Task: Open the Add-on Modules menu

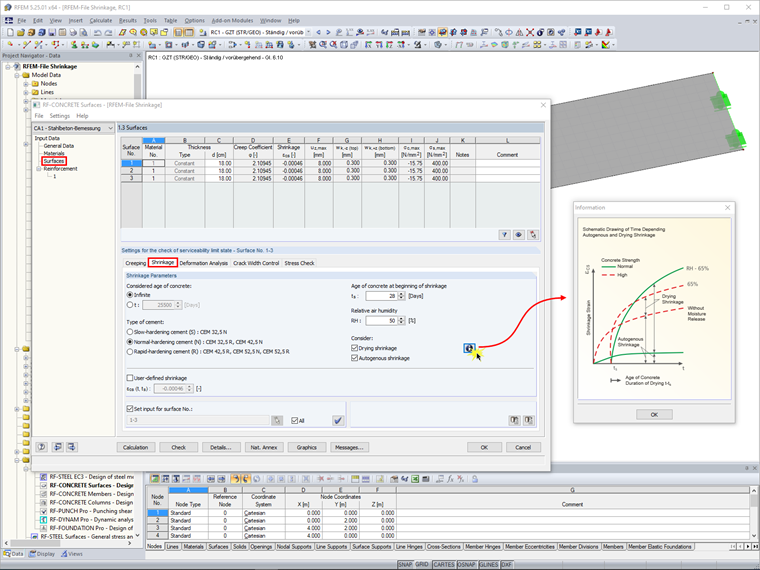Action: point(232,20)
